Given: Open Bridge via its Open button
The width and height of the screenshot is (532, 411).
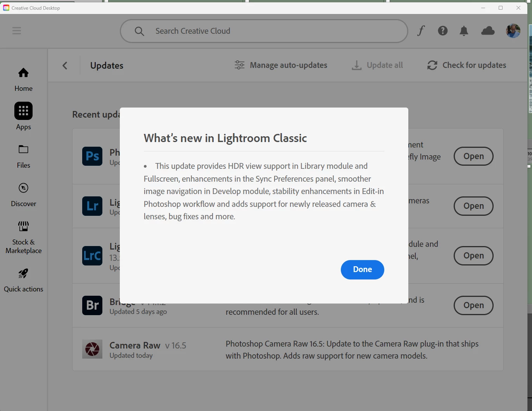Looking at the screenshot, I should point(473,305).
